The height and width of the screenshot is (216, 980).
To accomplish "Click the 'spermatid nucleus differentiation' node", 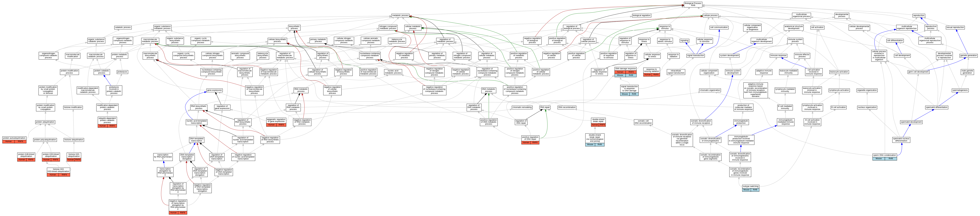I will point(901,140).
